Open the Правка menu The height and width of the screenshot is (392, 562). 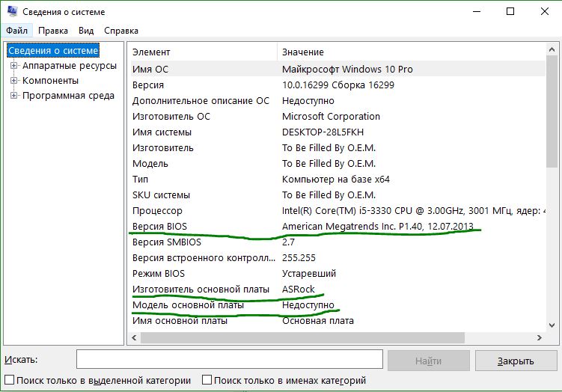click(53, 31)
